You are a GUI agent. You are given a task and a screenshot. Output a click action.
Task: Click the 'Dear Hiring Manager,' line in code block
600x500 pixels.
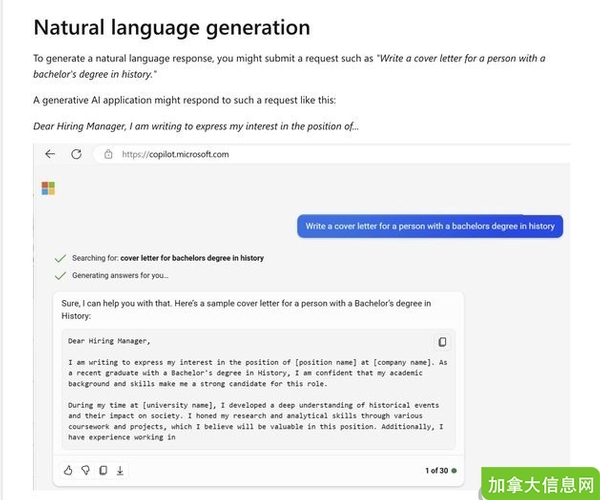point(108,342)
